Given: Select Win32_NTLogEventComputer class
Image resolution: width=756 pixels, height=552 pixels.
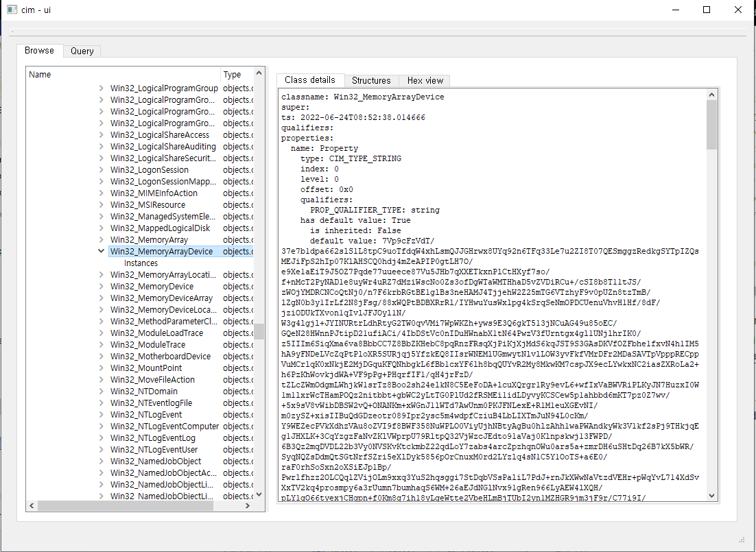Looking at the screenshot, I should tap(165, 427).
